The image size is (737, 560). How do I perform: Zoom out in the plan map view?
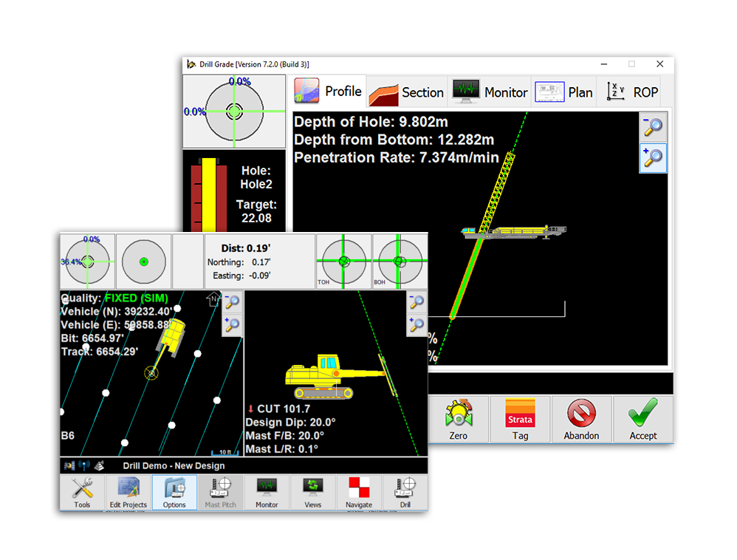tap(232, 302)
